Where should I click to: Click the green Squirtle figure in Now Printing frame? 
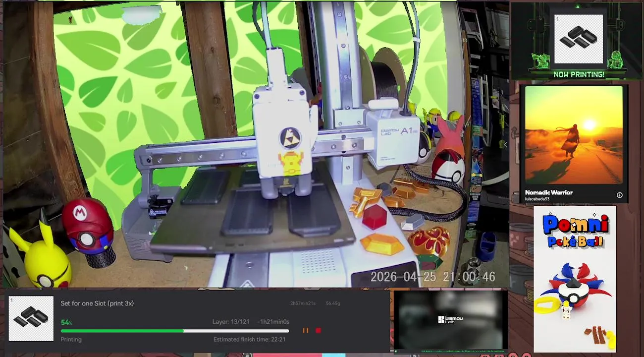[x=616, y=60]
